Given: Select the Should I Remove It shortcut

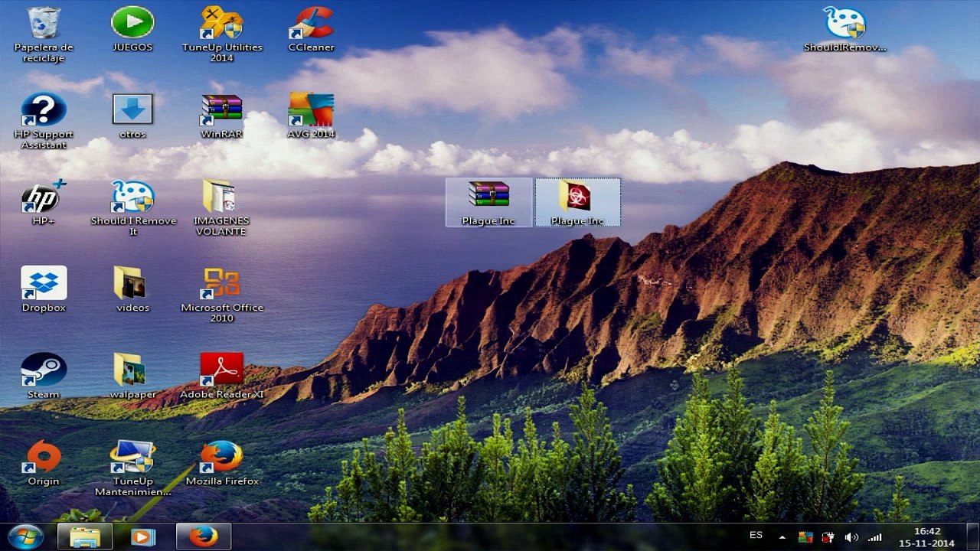Looking at the screenshot, I should [133, 208].
